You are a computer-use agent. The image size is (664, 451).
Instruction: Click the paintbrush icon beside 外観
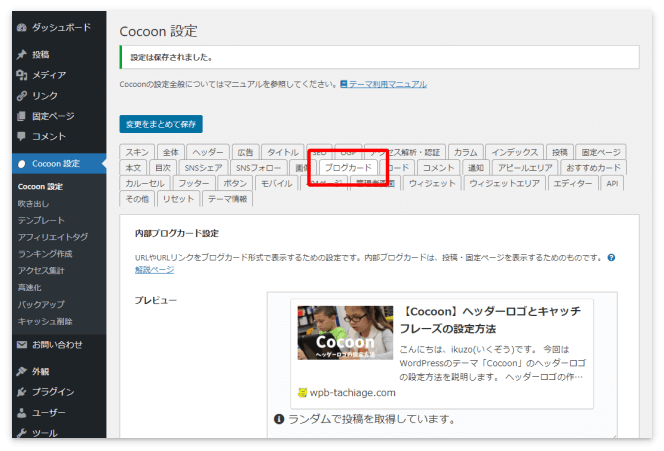(x=22, y=371)
